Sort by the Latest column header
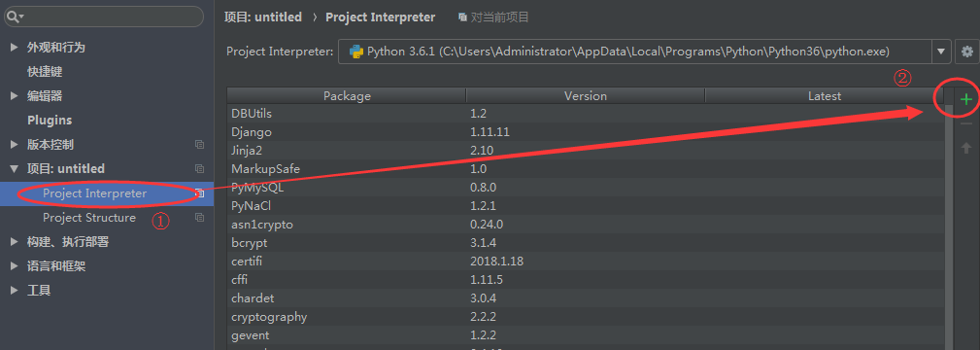 (x=825, y=96)
